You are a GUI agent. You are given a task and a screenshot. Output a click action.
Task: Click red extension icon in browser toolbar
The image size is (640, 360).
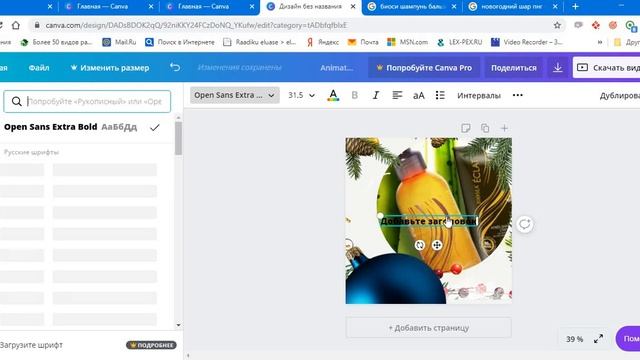point(596,25)
